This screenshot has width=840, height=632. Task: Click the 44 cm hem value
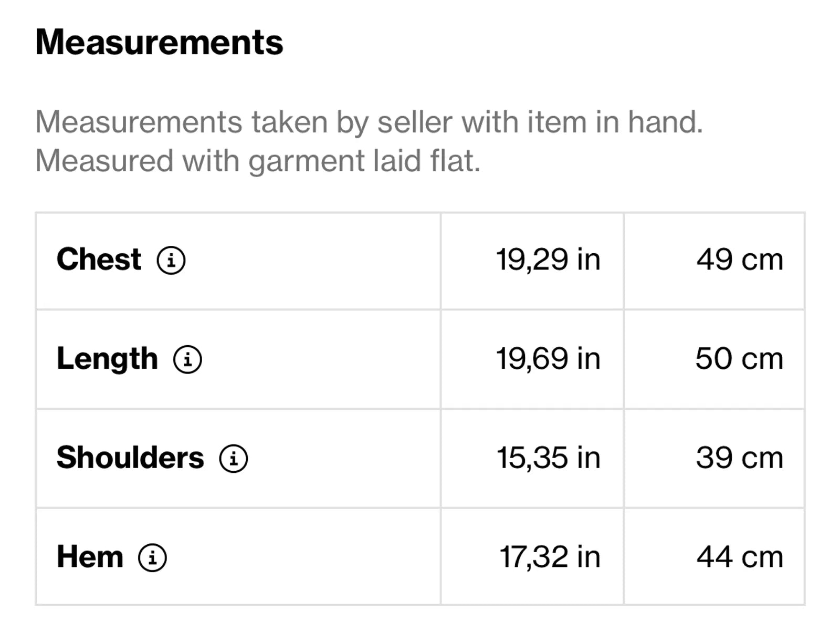(740, 557)
